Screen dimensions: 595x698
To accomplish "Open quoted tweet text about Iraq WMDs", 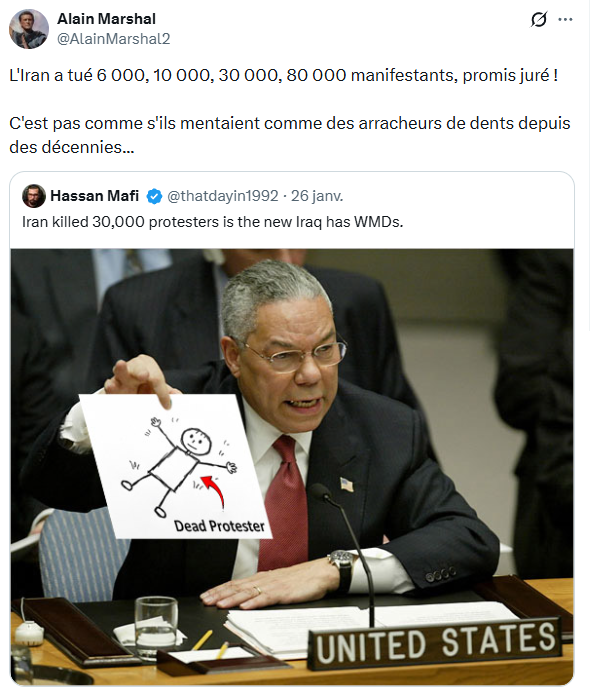I will [x=213, y=222].
